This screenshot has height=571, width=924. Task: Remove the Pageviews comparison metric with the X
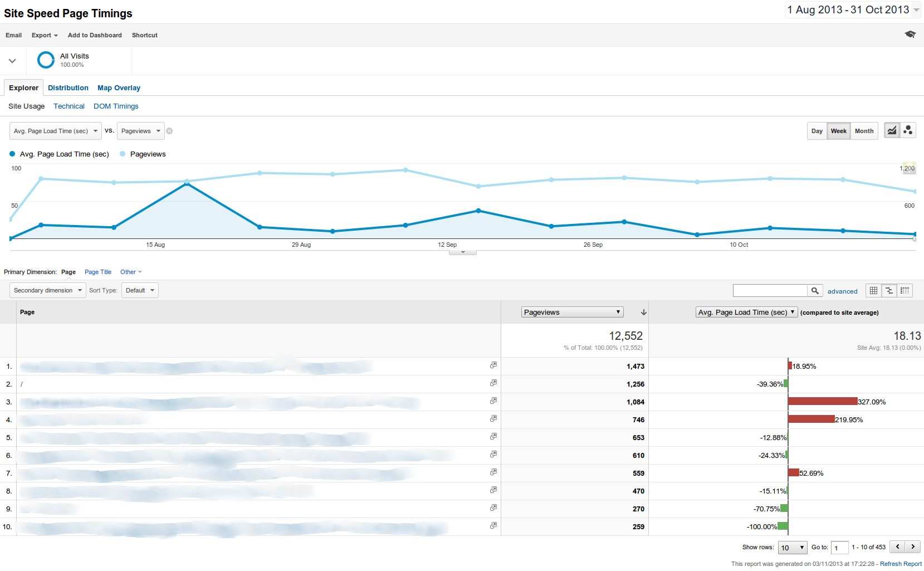coord(169,130)
